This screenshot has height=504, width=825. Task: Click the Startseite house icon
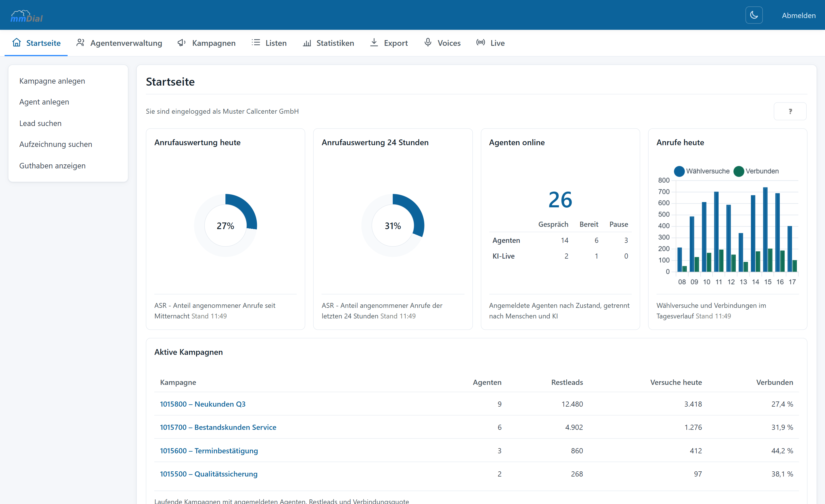point(16,42)
